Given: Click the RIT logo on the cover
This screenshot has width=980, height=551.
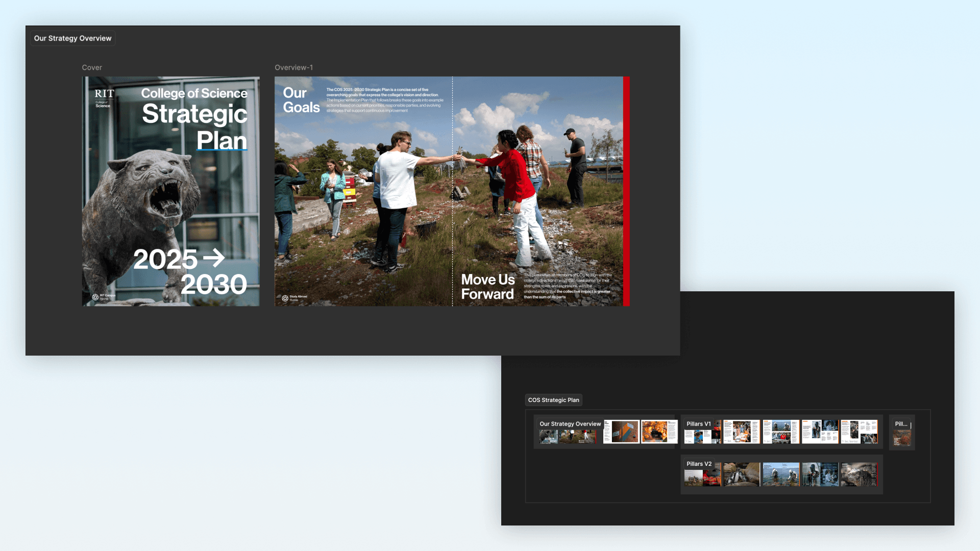Looking at the screenshot, I should [104, 94].
